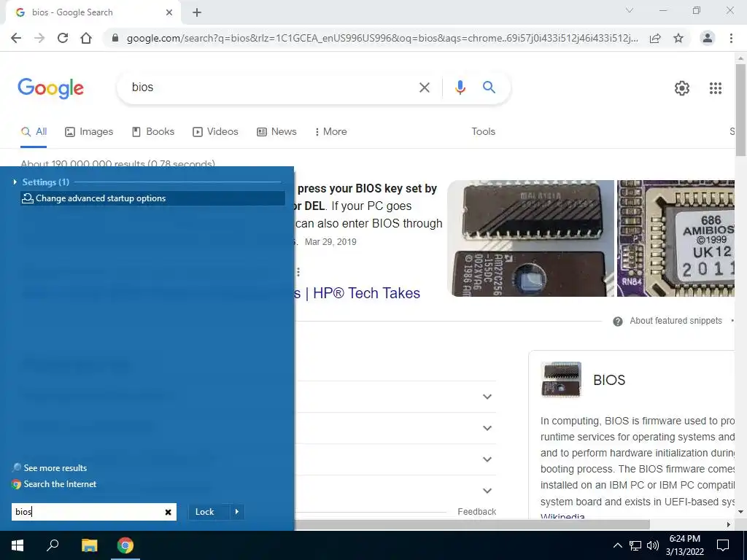
Task: Open the BIOS chip photo with black EPROMs
Action: point(531,238)
